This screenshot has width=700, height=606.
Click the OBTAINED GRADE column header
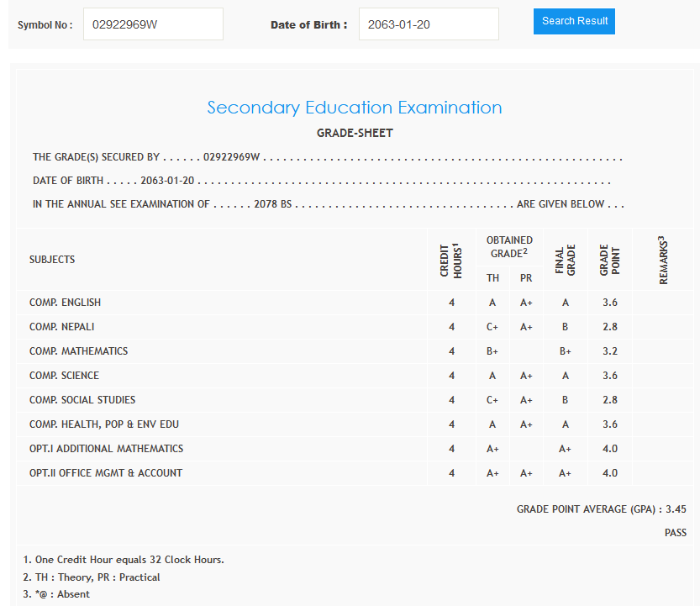tap(508, 247)
